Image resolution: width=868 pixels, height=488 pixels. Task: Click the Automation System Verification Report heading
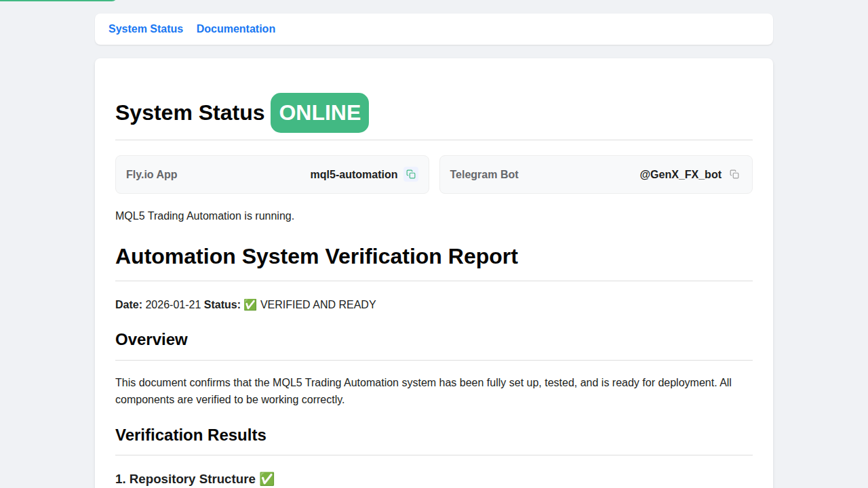317,256
